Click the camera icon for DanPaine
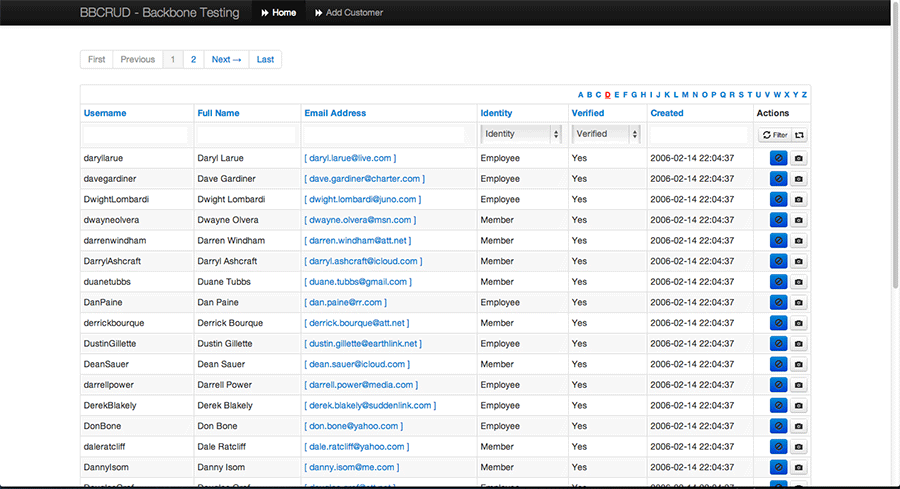This screenshot has width=900, height=489. click(x=798, y=302)
